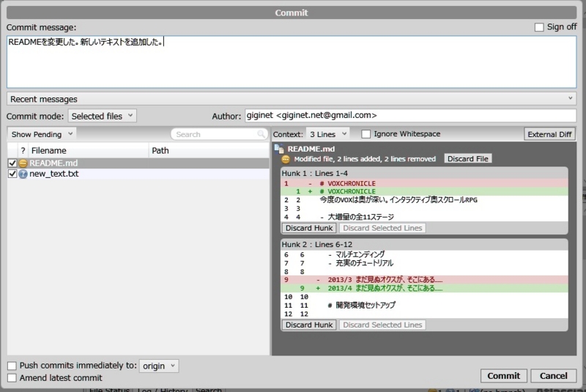
Task: Click in the Commit message text area
Action: pos(292,62)
